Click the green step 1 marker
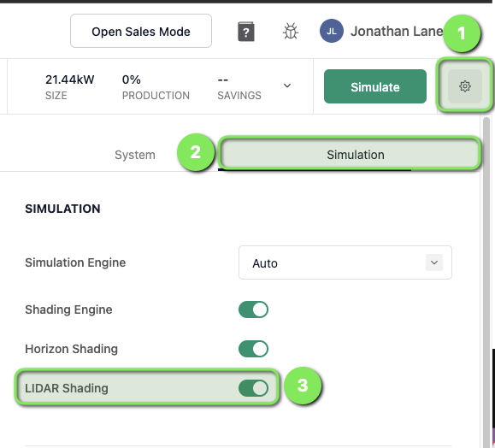495x448 pixels. click(x=462, y=33)
